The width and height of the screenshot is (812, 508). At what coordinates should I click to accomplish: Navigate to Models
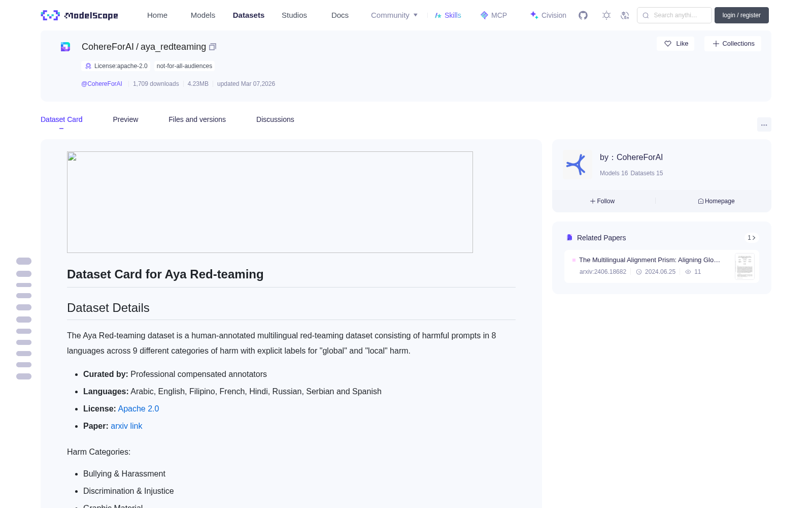click(x=203, y=15)
